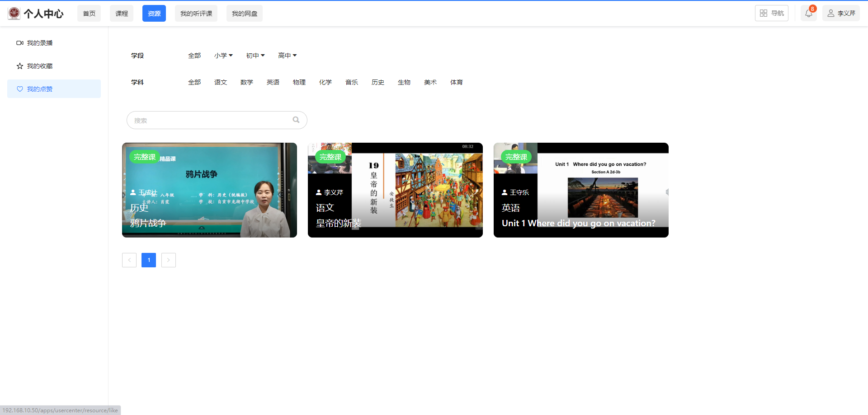Viewport: 868px width, 415px height.
Task: Click into the 搜索 input field
Action: (x=210, y=121)
